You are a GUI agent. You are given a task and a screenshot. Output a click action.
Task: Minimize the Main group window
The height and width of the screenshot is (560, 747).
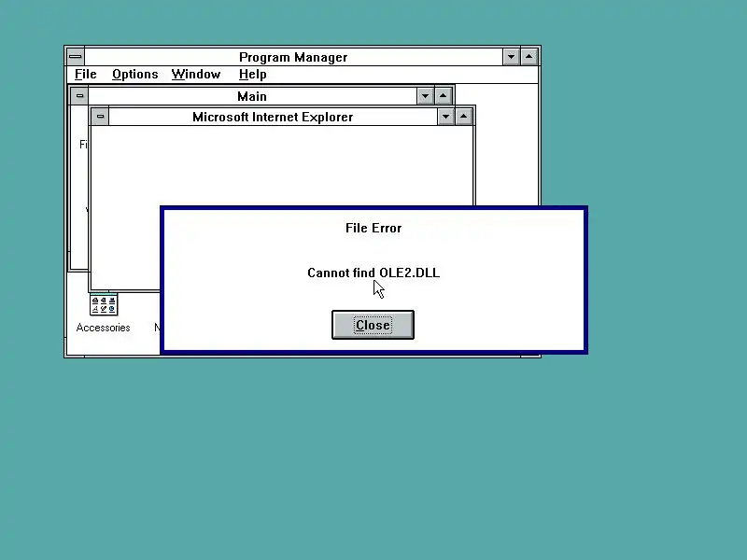[x=425, y=96]
